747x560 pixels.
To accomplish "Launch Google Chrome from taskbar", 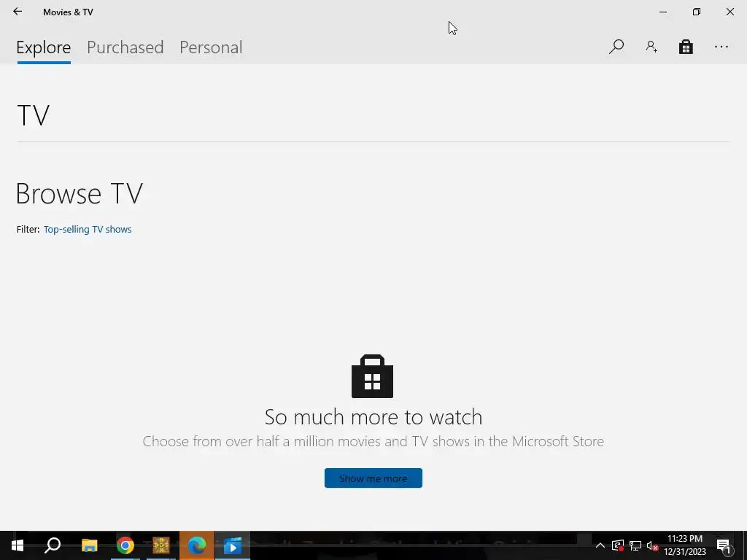I will point(125,545).
